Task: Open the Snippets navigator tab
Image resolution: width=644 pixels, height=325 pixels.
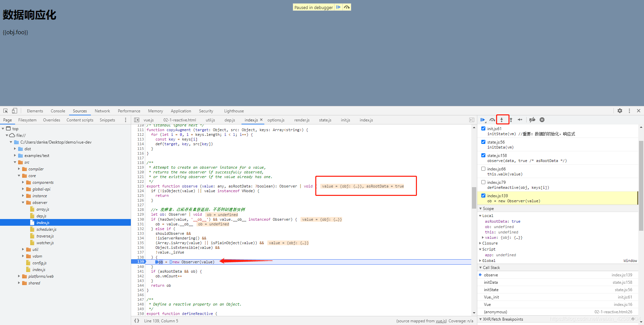Action: coord(107,120)
